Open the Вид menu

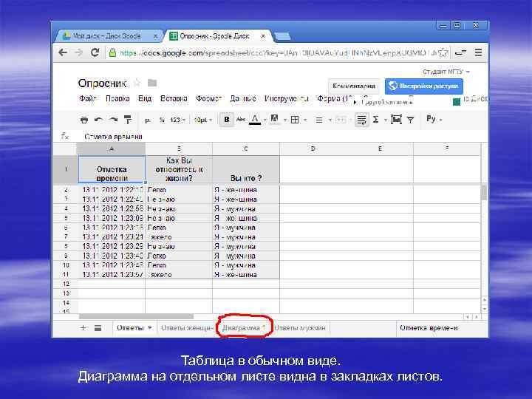145,98
